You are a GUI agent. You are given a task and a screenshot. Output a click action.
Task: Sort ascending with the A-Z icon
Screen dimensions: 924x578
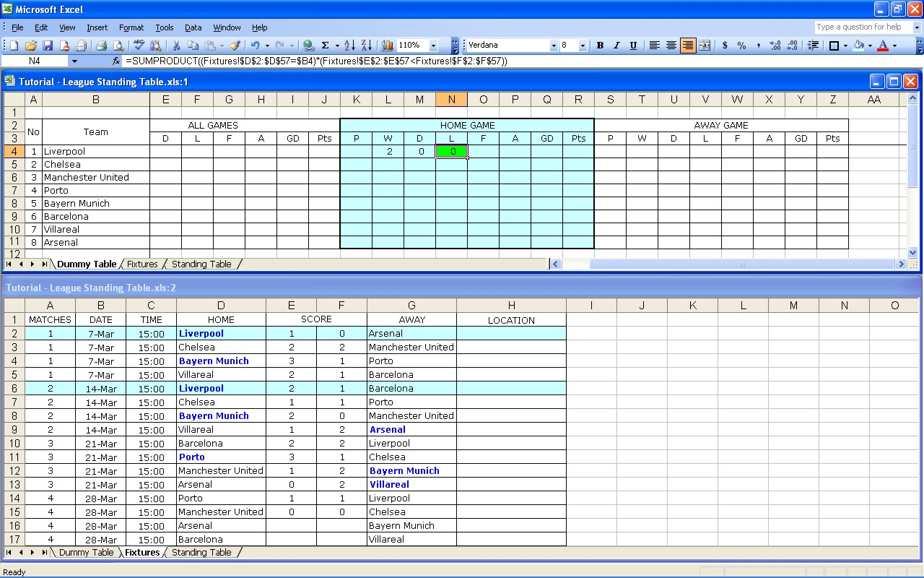tap(350, 46)
